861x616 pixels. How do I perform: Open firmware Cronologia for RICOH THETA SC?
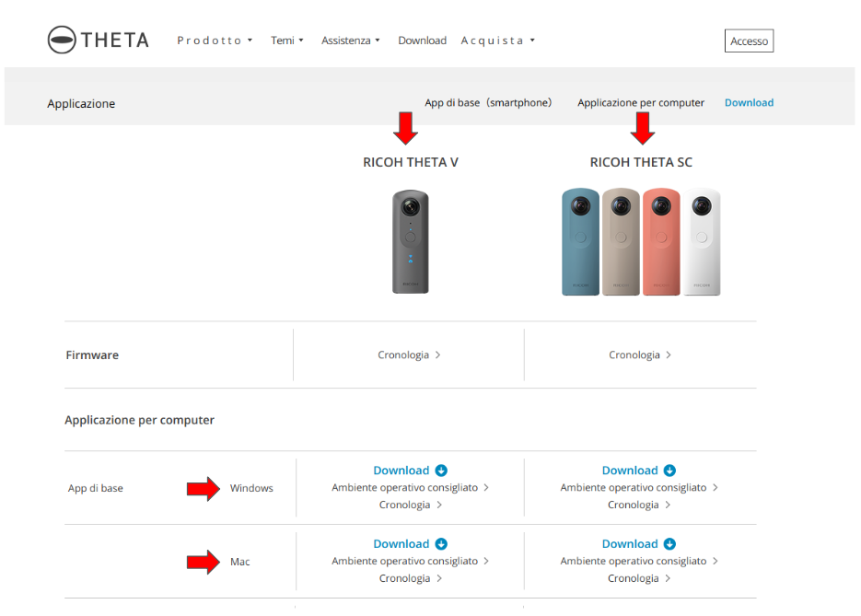pos(640,355)
